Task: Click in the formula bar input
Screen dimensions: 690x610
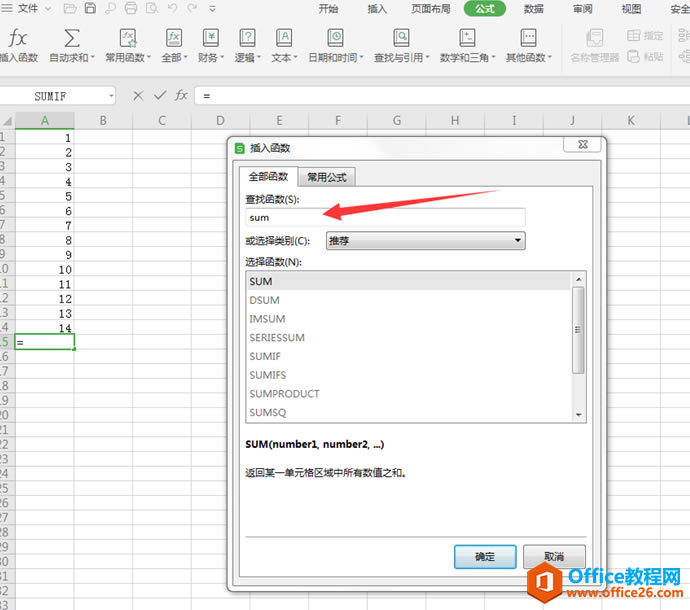Action: coord(442,96)
